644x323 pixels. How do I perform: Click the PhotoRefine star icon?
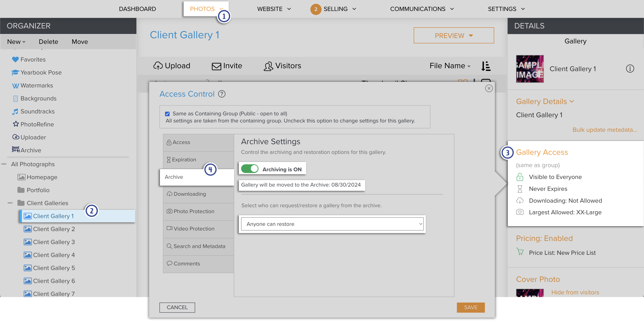pos(16,124)
